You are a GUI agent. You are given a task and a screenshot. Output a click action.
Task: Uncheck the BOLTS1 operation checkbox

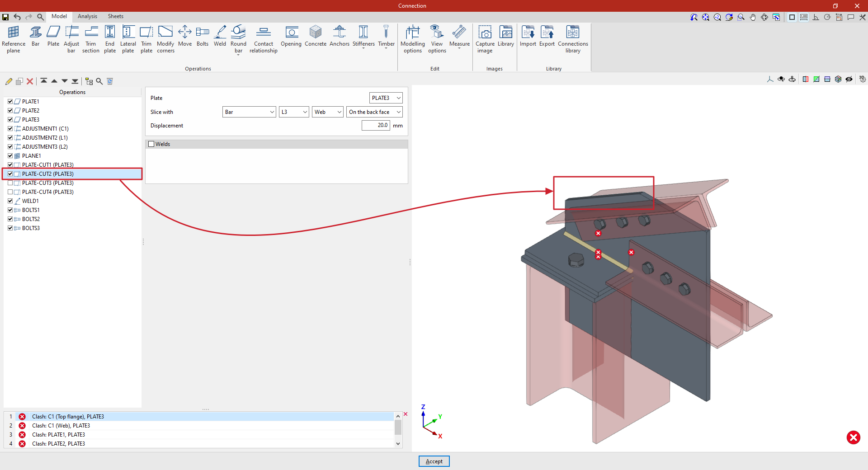tap(10, 210)
